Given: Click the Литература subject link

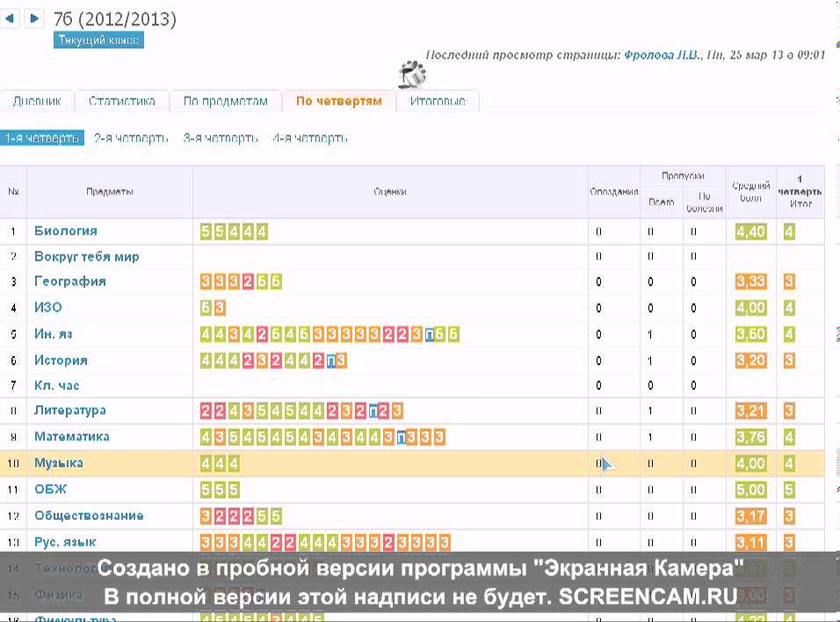Looking at the screenshot, I should click(x=70, y=410).
